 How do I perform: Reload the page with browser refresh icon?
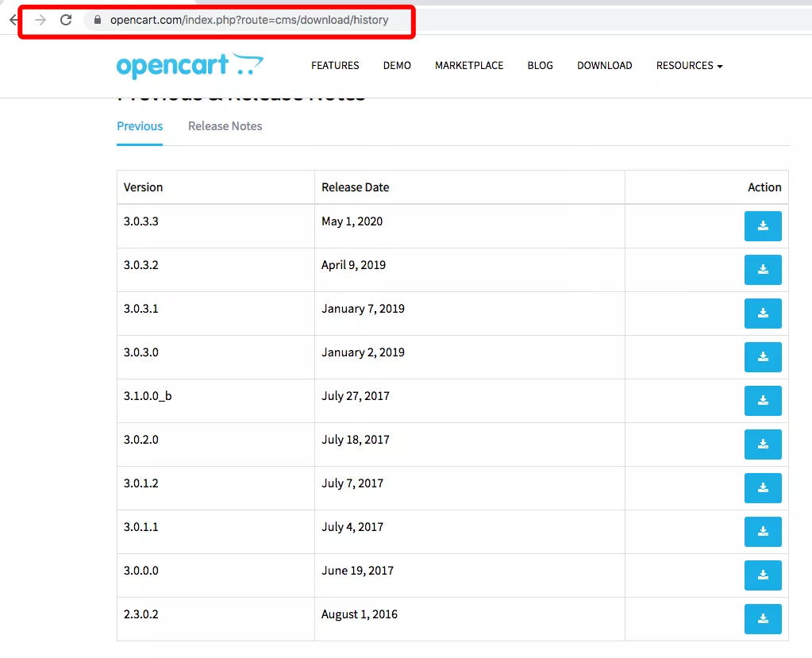[x=66, y=20]
